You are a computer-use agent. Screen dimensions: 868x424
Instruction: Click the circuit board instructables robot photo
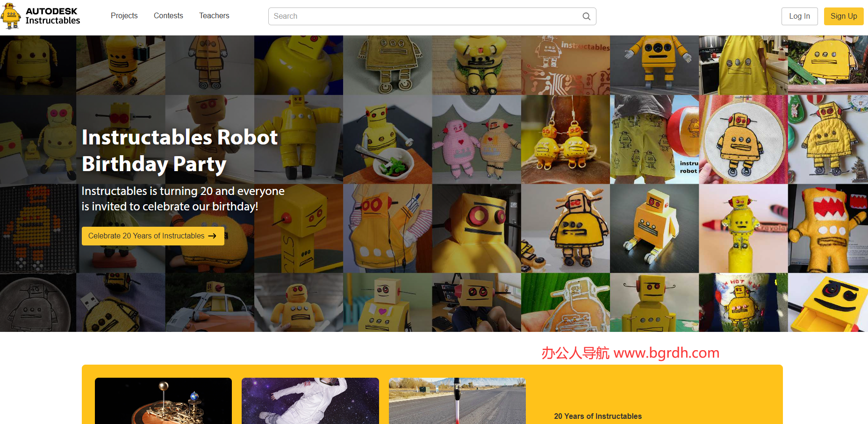[x=565, y=65]
